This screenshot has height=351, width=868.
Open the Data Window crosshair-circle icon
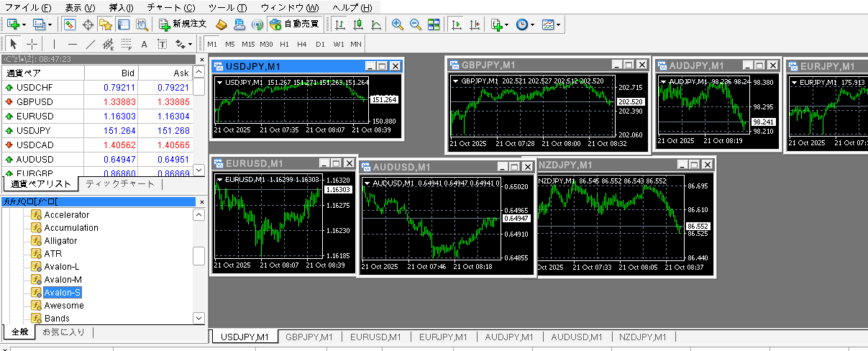[x=88, y=24]
